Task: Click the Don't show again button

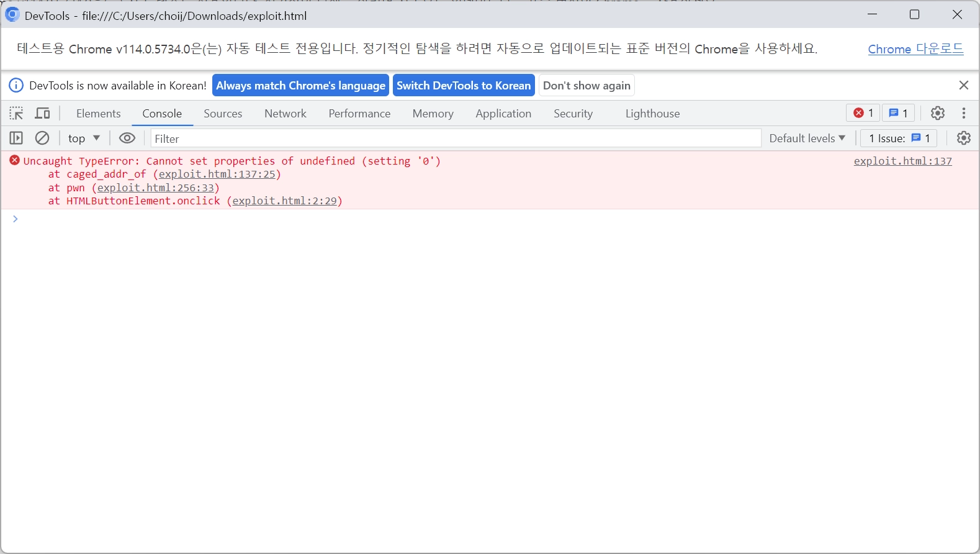Action: pyautogui.click(x=587, y=86)
